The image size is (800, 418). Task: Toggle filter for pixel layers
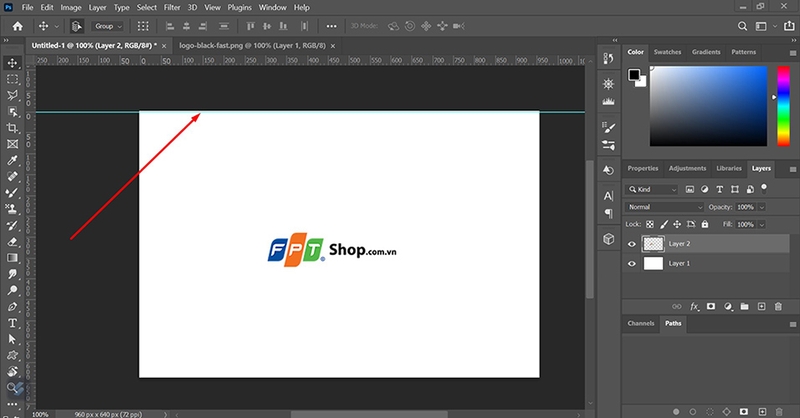coord(690,189)
